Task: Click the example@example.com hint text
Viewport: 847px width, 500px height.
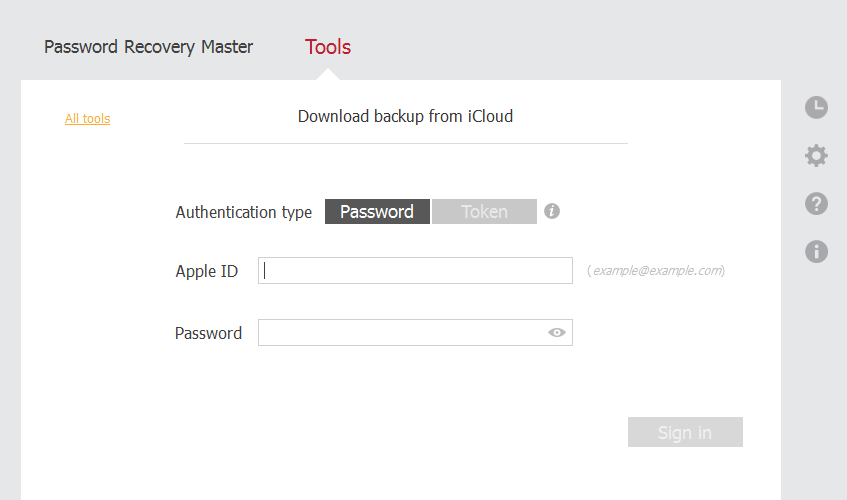Action: (656, 271)
